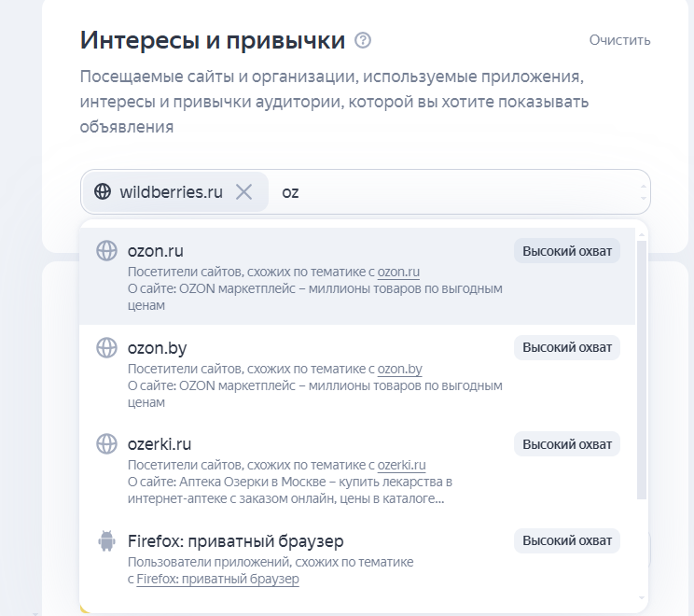
Task: Click the Android icon beside Firefox
Action: (x=107, y=541)
